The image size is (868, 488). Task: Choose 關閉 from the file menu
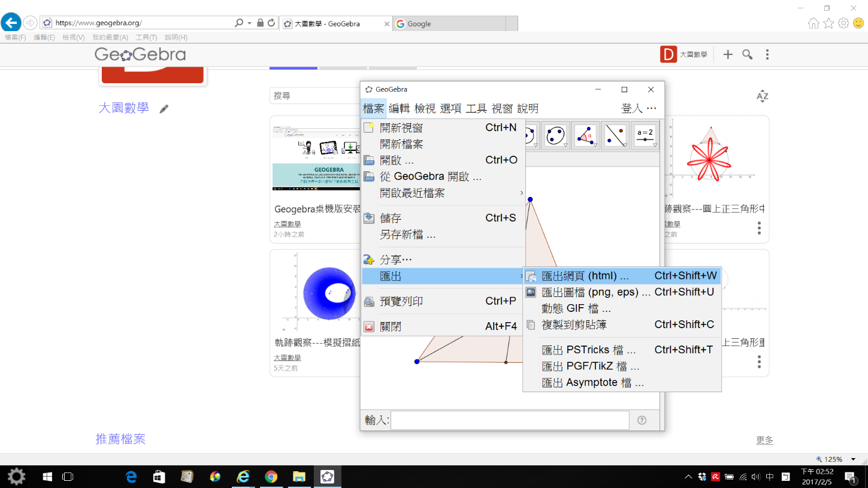443,327
